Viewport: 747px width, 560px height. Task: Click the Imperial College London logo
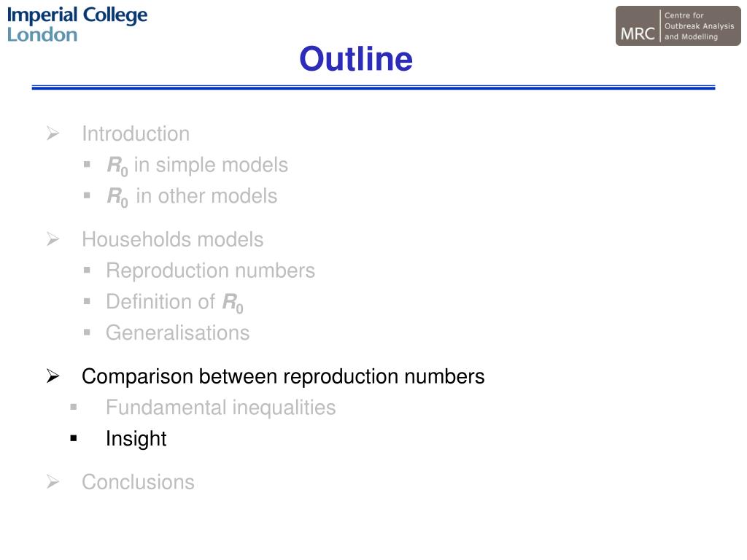click(77, 24)
